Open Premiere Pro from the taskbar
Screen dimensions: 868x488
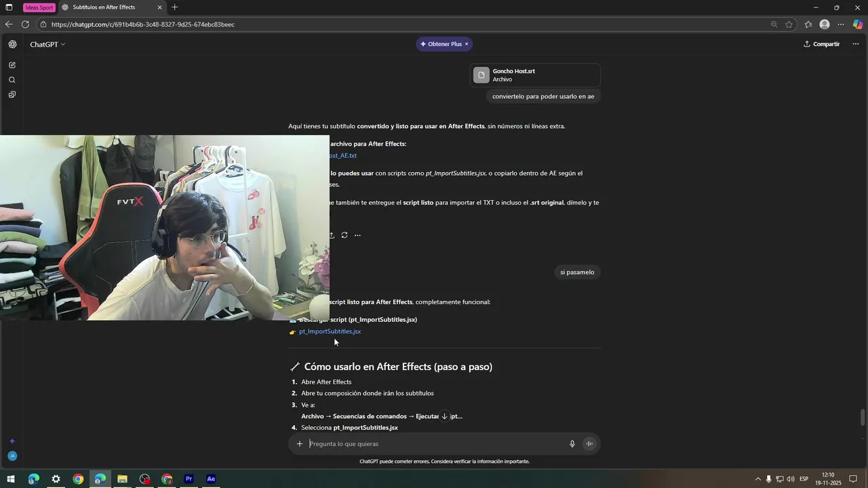[189, 479]
